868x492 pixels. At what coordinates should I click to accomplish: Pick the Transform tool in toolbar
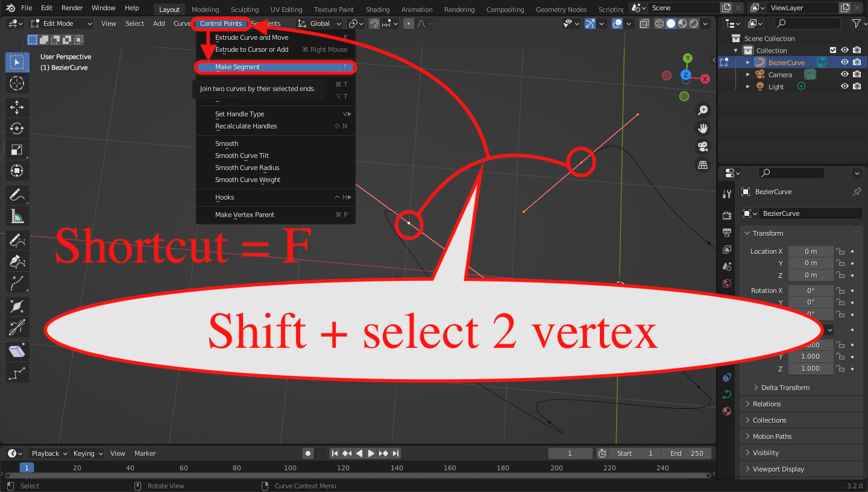17,171
